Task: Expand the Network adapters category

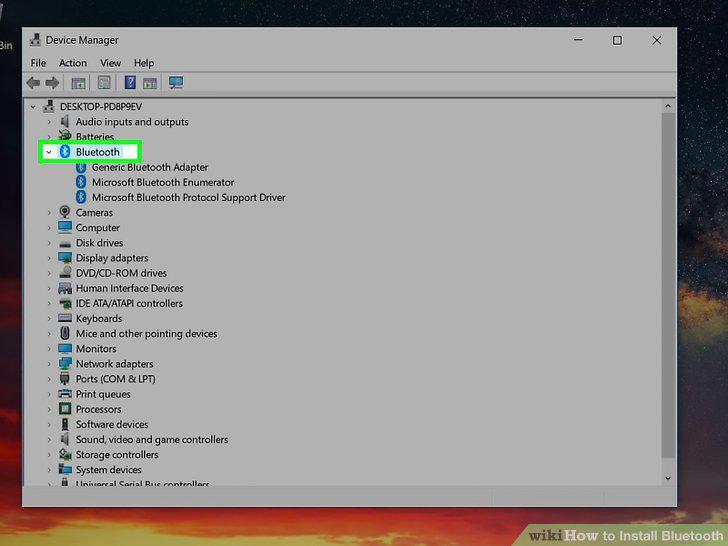Action: pyautogui.click(x=49, y=364)
